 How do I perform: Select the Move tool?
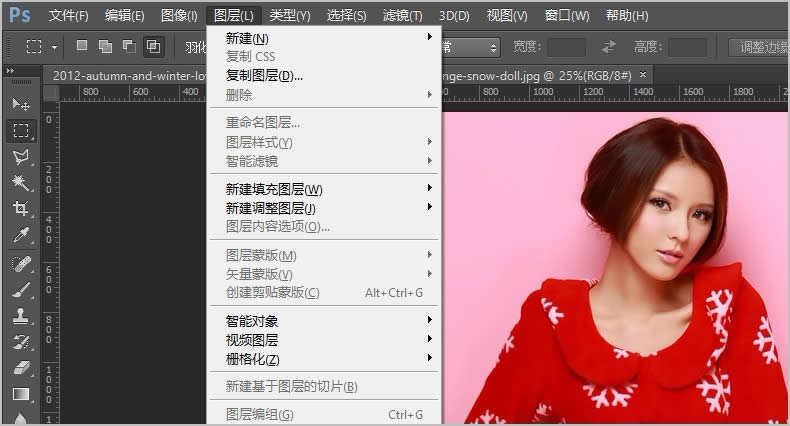point(20,104)
